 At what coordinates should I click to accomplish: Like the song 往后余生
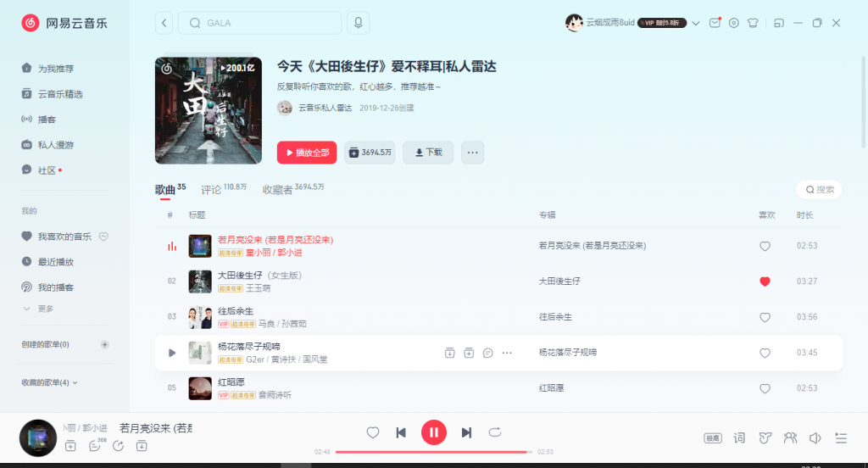tap(765, 317)
